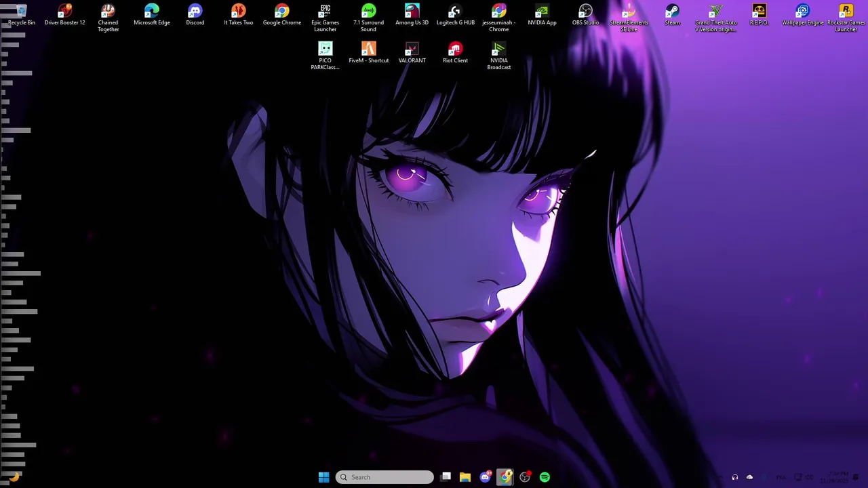This screenshot has height=488, width=868.
Task: Open Discord from the taskbar
Action: pyautogui.click(x=485, y=477)
